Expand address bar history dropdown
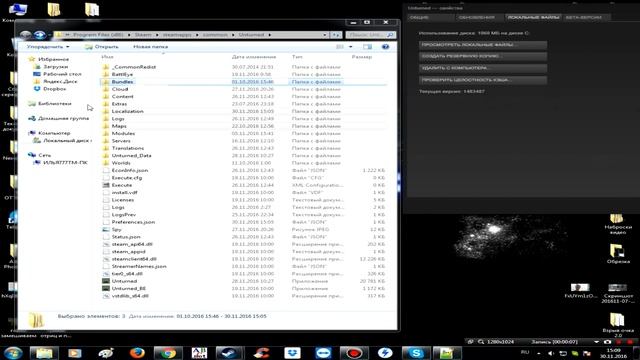The image size is (640, 360). coord(325,35)
